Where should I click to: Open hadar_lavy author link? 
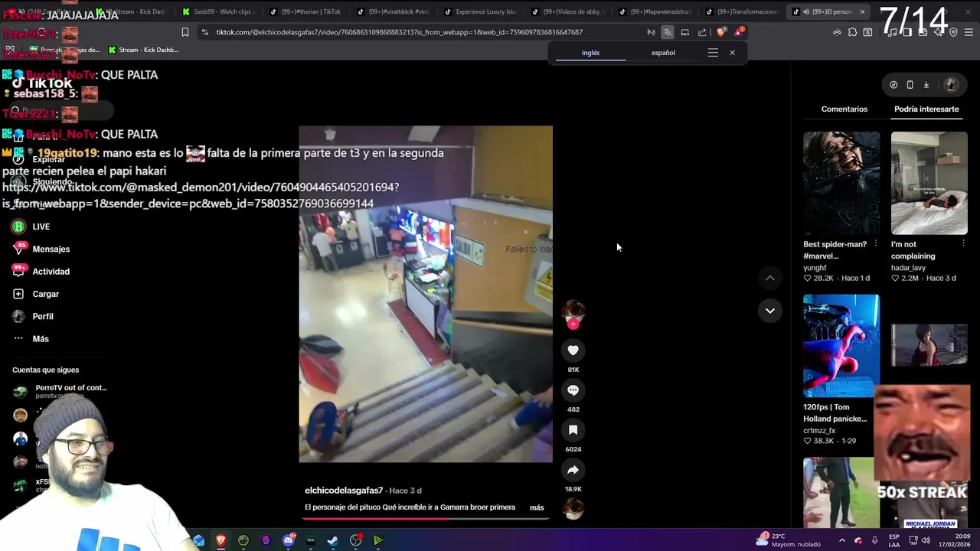click(908, 268)
